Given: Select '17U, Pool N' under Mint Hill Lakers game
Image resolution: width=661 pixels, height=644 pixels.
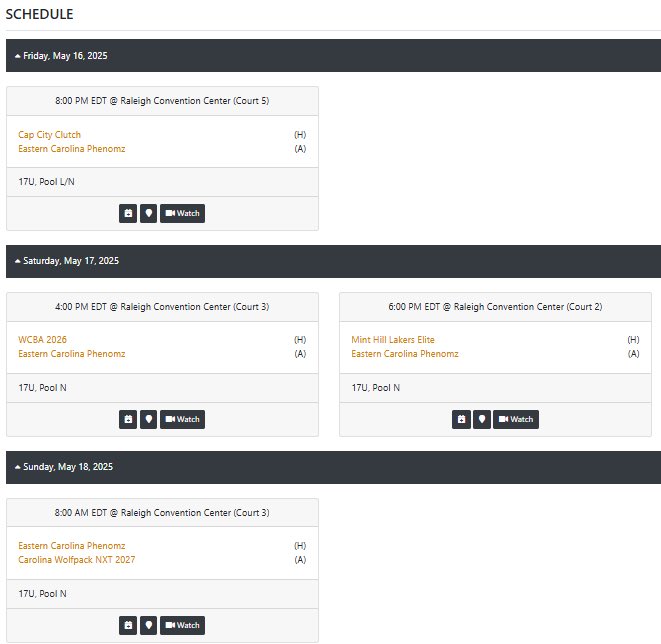Looking at the screenshot, I should pyautogui.click(x=376, y=388).
